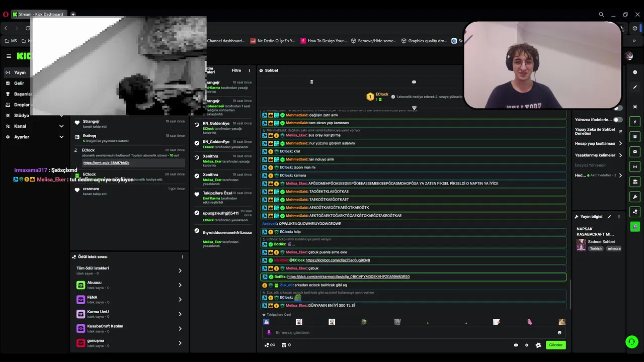Expand Tüm ödül istekleri row
644x362 pixels.
[130, 270]
